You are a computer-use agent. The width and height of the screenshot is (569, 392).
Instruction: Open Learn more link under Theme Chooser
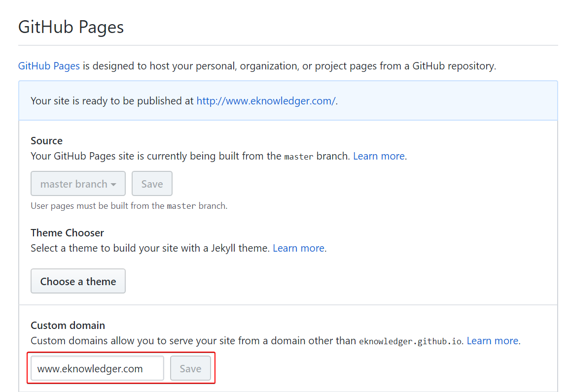click(x=299, y=248)
